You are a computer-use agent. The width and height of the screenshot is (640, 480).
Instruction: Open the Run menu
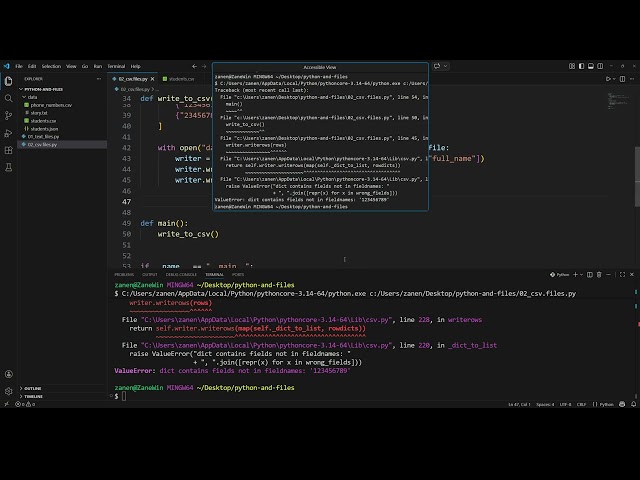coord(98,66)
